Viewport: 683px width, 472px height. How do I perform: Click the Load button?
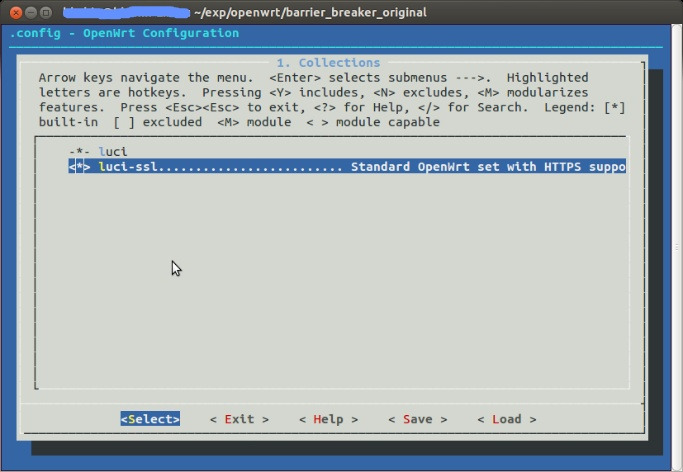[507, 419]
